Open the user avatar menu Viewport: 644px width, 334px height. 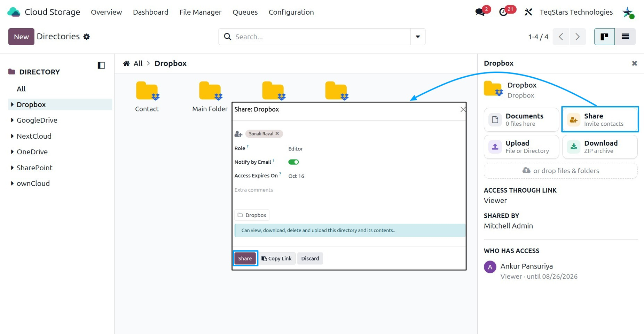pyautogui.click(x=628, y=13)
